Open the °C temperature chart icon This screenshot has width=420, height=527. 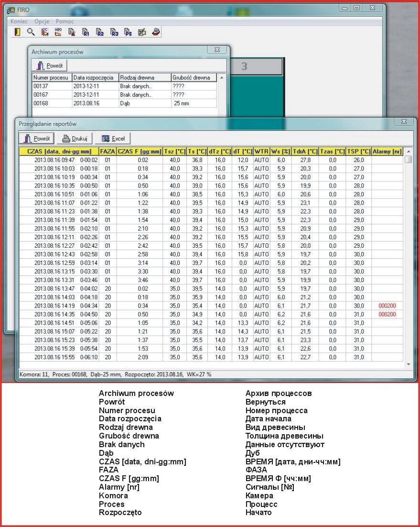(x=44, y=32)
